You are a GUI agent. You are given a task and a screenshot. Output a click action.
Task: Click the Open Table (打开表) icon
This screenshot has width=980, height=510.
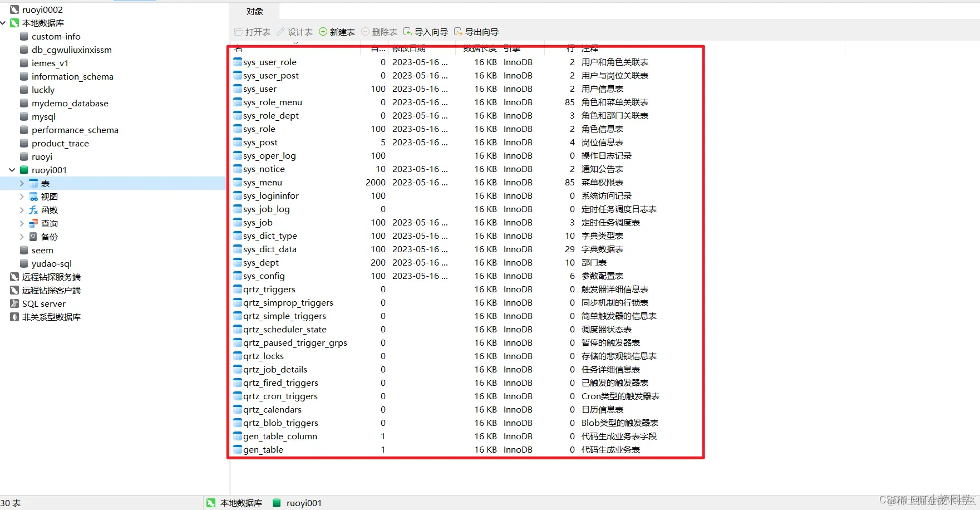click(239, 32)
